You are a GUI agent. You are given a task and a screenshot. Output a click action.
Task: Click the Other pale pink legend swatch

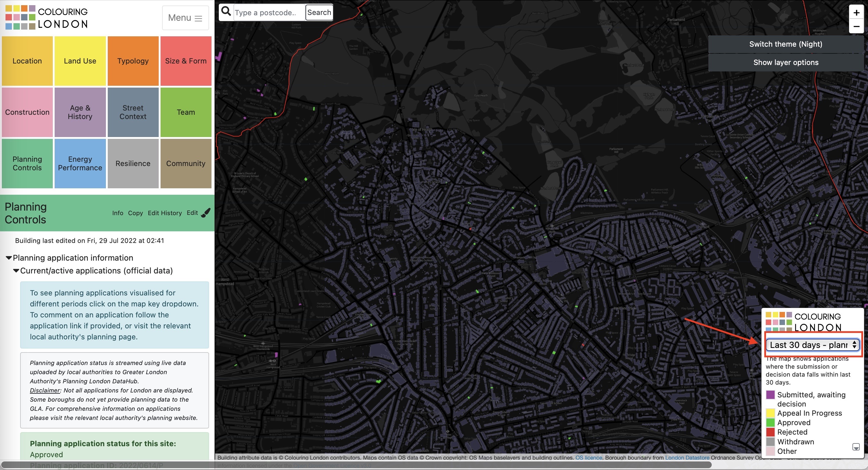tap(770, 451)
